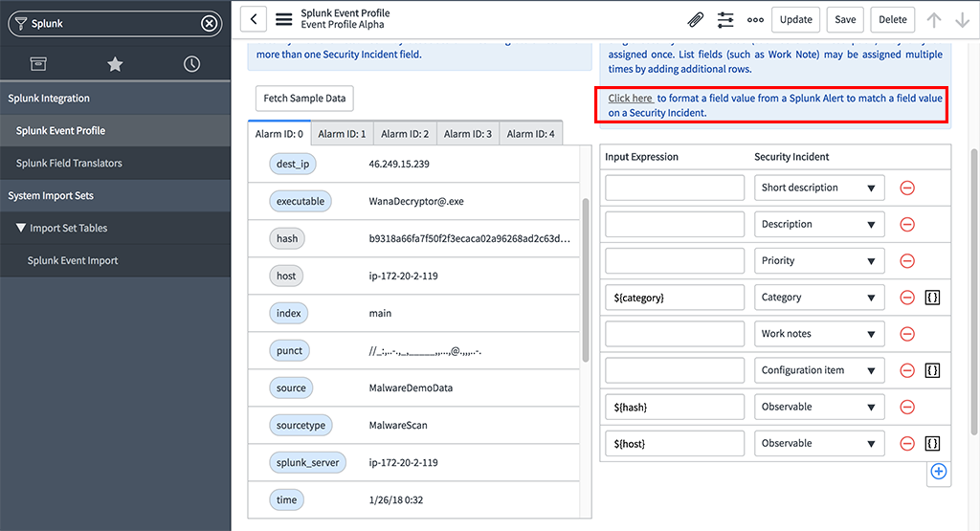This screenshot has width=980, height=531.
Task: Open the favorites star tab
Action: (115, 64)
